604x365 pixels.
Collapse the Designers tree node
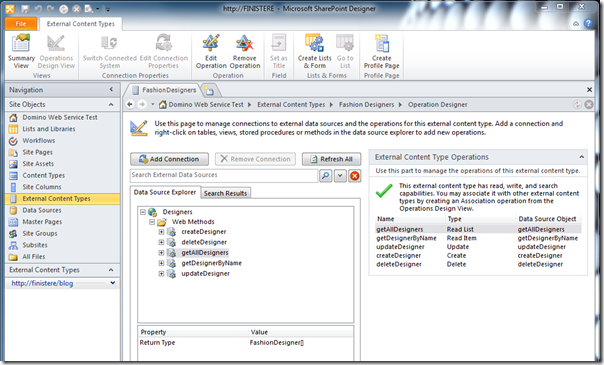[143, 212]
